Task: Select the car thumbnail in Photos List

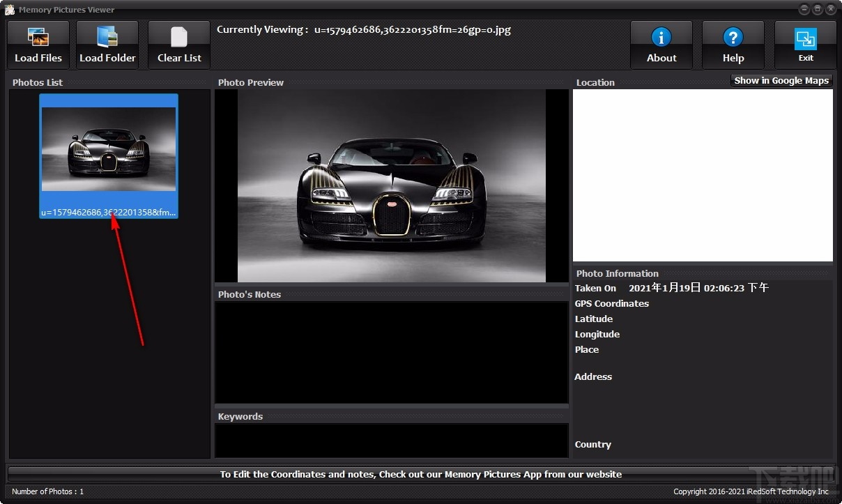Action: click(109, 149)
